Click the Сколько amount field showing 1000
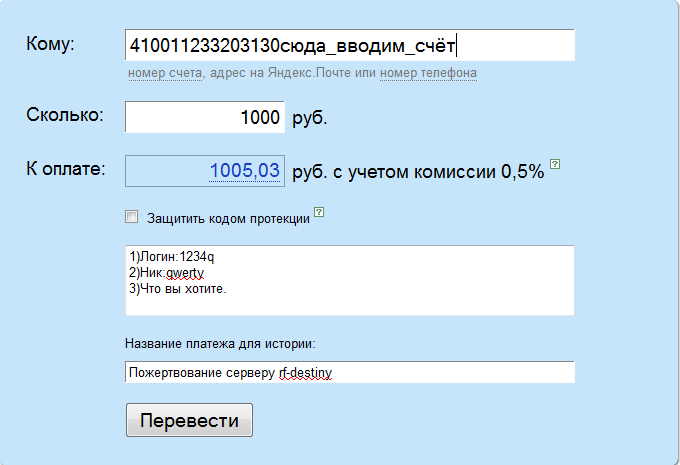This screenshot has width=680, height=465. click(x=205, y=117)
